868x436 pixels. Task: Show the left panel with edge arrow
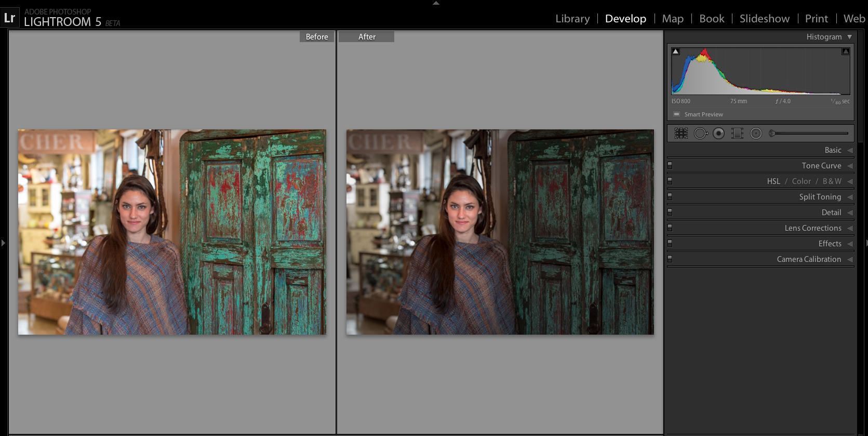coord(3,243)
